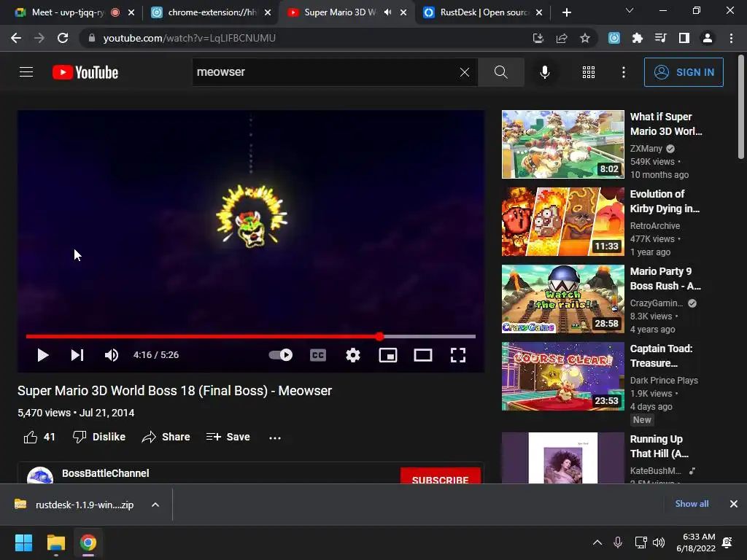
Task: Open Evolution of Kirby Dying thumbnail
Action: pos(563,222)
